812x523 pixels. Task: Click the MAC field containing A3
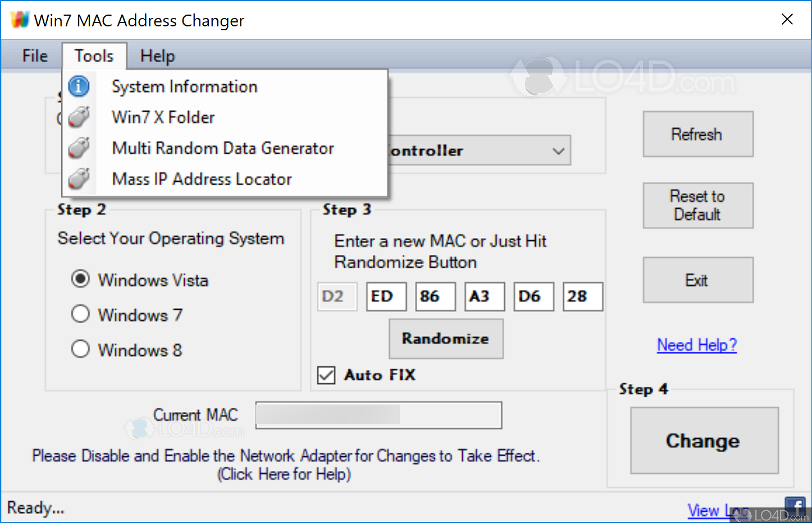click(485, 296)
